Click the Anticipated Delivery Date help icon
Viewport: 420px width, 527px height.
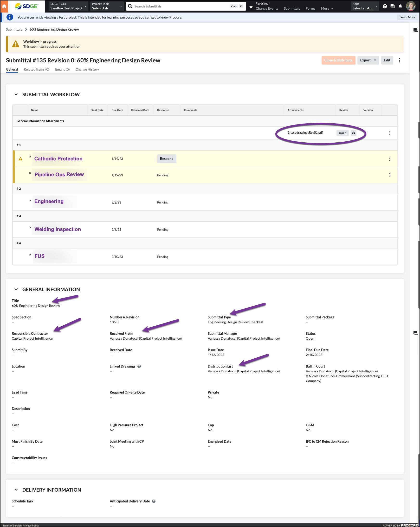[154, 501]
